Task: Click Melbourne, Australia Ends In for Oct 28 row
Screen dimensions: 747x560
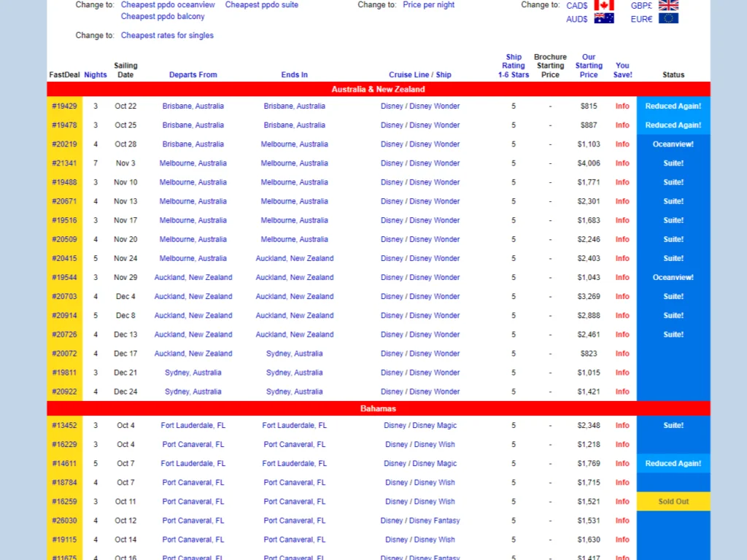Action: [x=295, y=144]
